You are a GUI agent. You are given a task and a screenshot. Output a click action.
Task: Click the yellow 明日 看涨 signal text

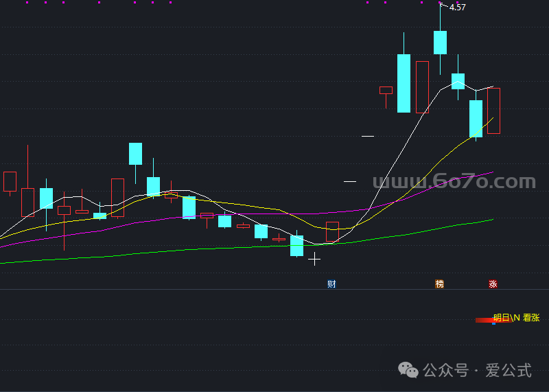(x=516, y=318)
